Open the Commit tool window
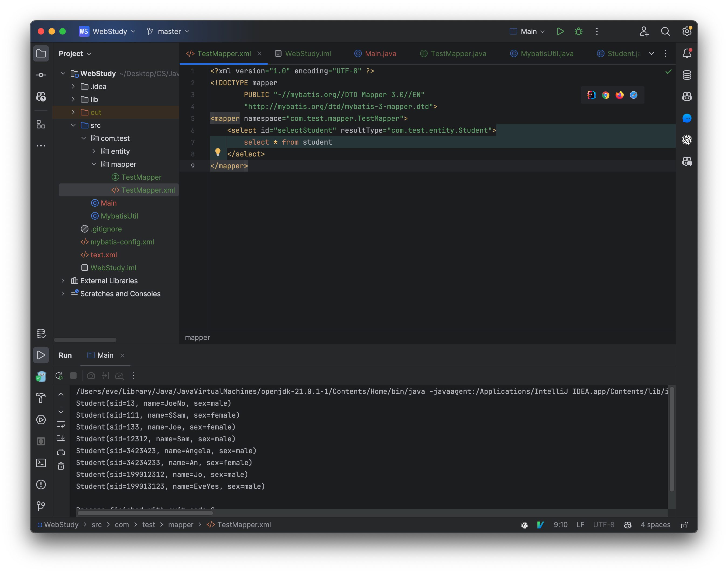728x573 pixels. tap(41, 75)
